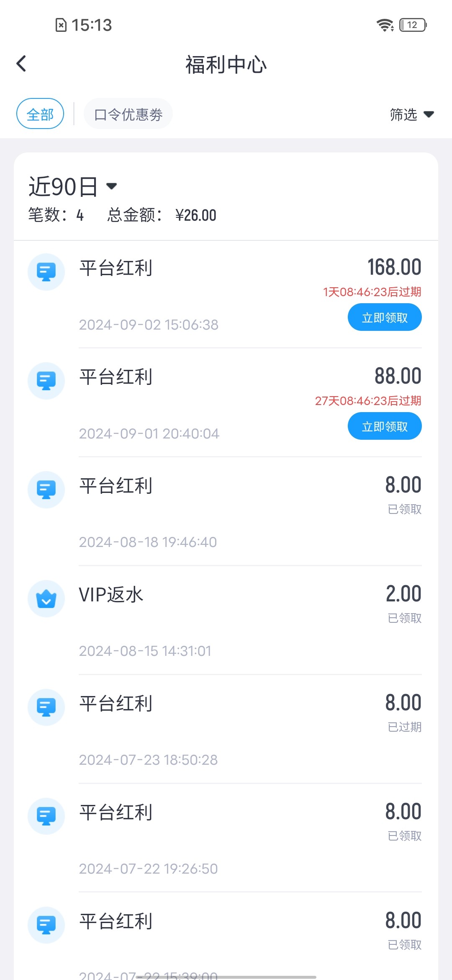The width and height of the screenshot is (452, 980).
Task: Tap the 已过期 status label
Action: tap(404, 727)
